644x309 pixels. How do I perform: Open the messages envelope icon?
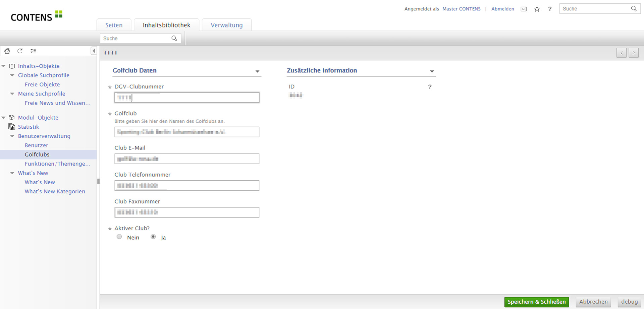coord(524,9)
